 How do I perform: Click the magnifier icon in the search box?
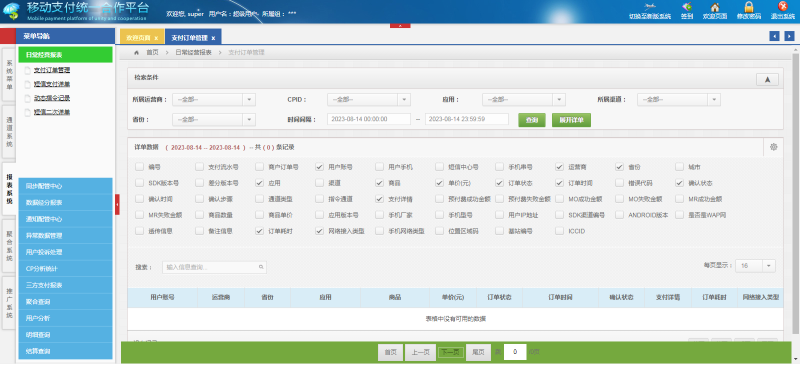261,267
